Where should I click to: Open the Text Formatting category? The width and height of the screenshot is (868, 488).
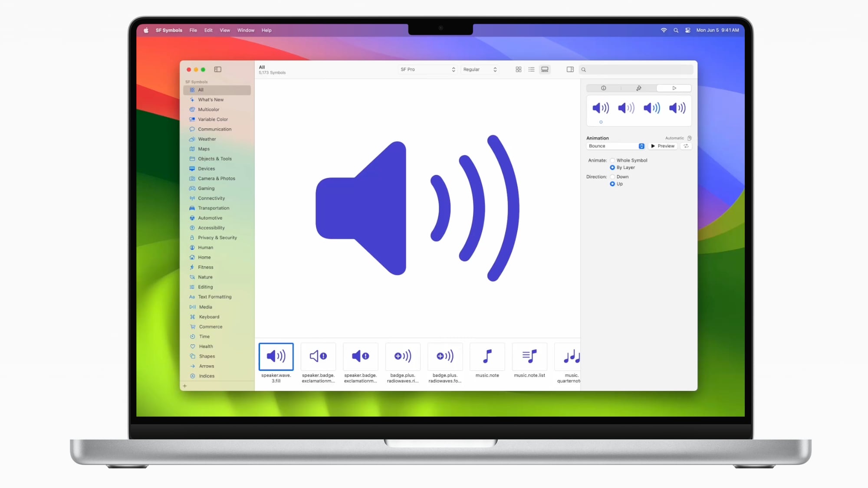pos(214,297)
